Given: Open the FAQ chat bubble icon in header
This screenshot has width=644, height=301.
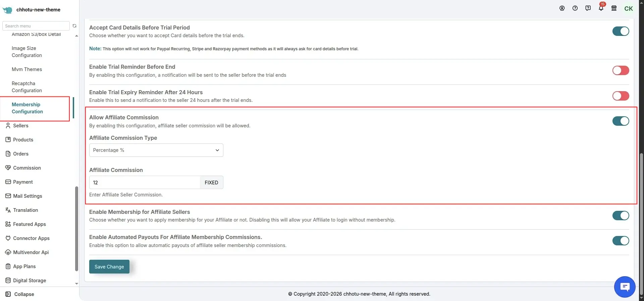Looking at the screenshot, I should click(x=588, y=8).
